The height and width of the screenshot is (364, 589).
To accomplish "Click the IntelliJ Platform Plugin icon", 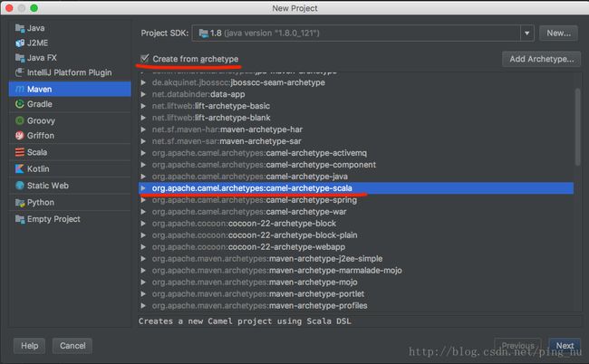I will click(20, 72).
